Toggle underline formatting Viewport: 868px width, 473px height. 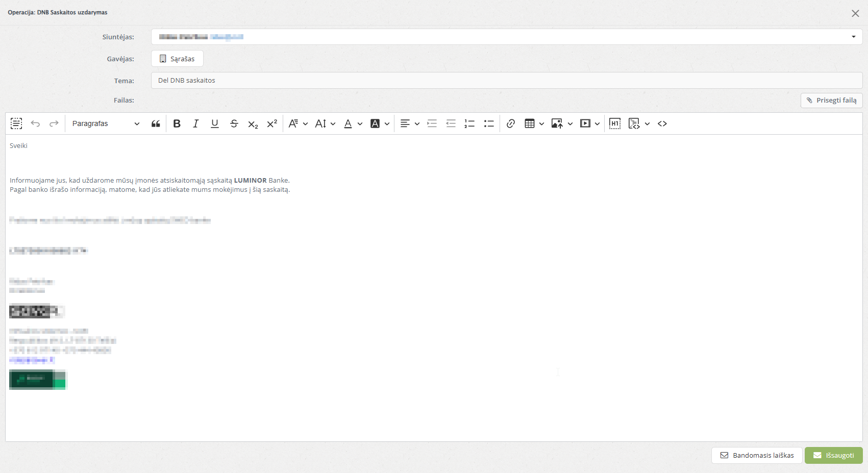coord(215,123)
